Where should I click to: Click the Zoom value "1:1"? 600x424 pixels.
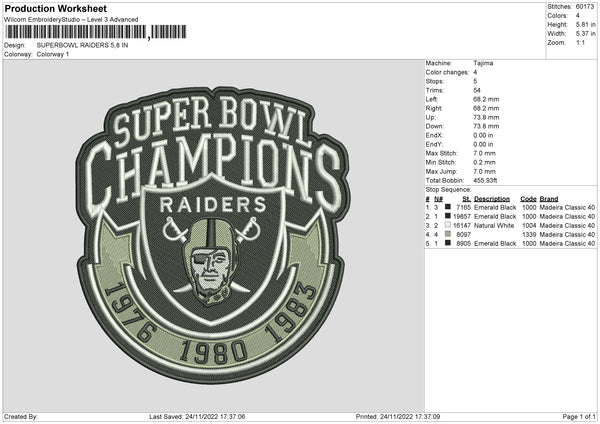pyautogui.click(x=580, y=42)
